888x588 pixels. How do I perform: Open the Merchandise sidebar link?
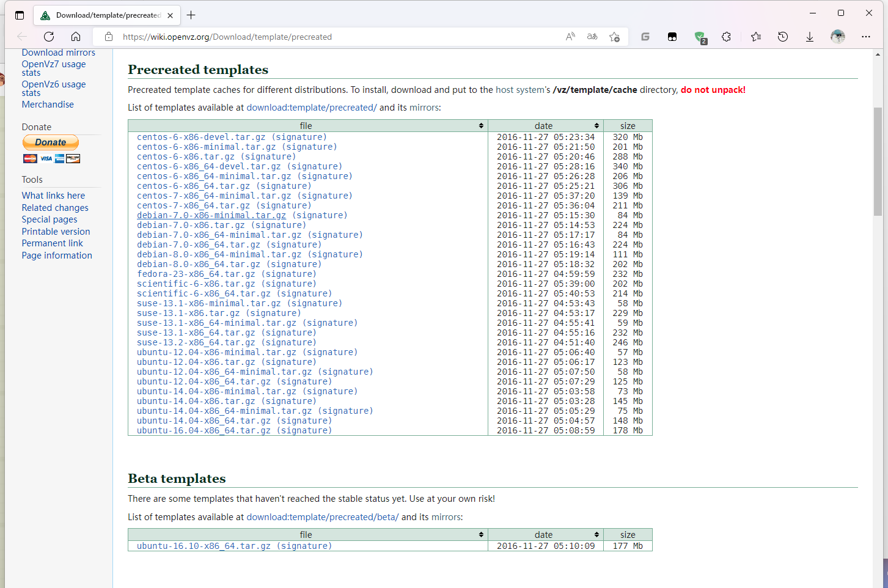[48, 105]
